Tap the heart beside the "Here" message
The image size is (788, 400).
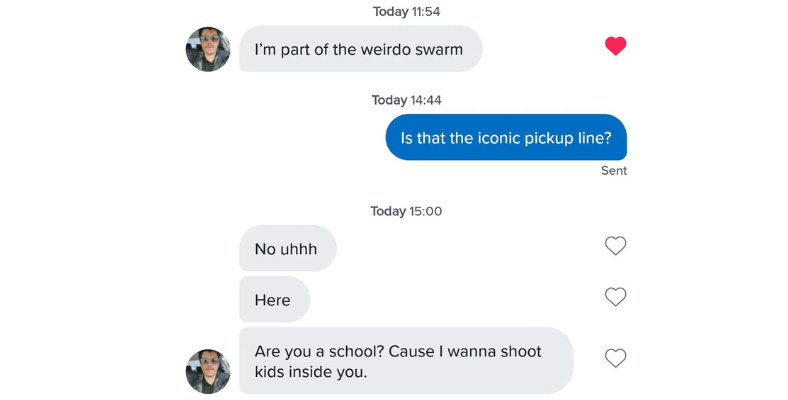coord(615,297)
